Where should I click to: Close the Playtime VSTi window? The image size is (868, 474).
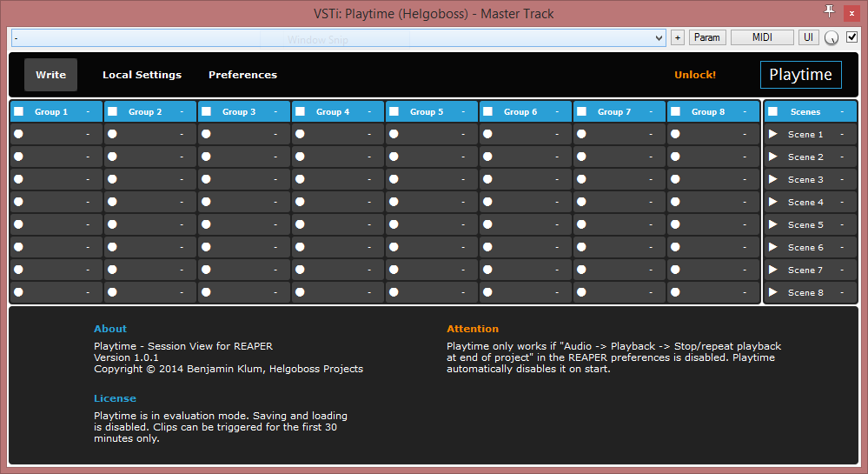coord(851,13)
